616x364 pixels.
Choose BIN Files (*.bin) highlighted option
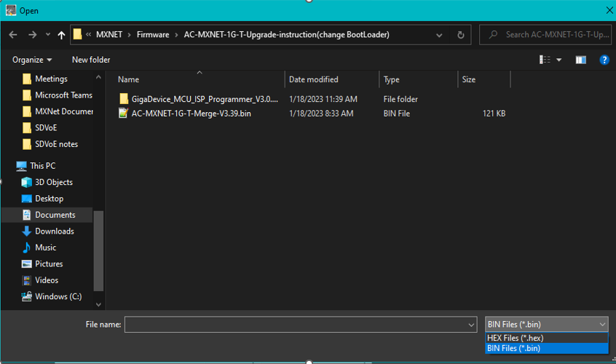pyautogui.click(x=547, y=348)
